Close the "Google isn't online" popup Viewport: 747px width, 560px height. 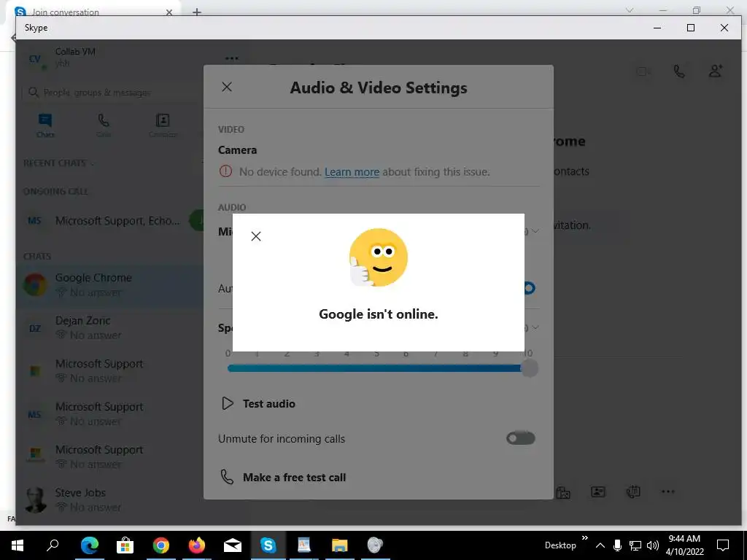256,236
